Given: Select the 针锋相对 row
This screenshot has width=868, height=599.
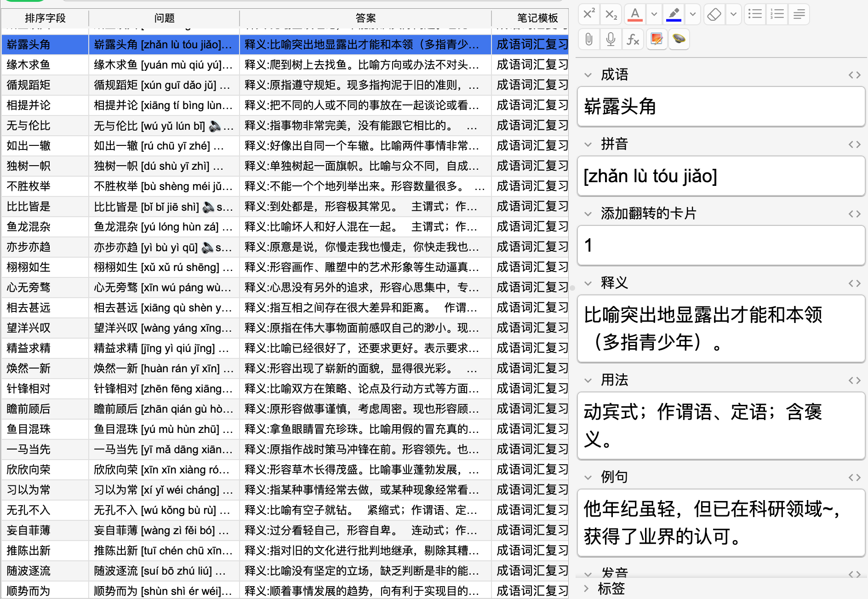Looking at the screenshot, I should point(285,389).
